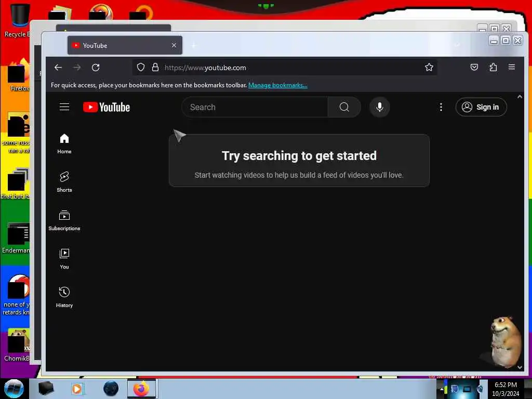Open a new tab
532x399 pixels.
click(x=194, y=45)
